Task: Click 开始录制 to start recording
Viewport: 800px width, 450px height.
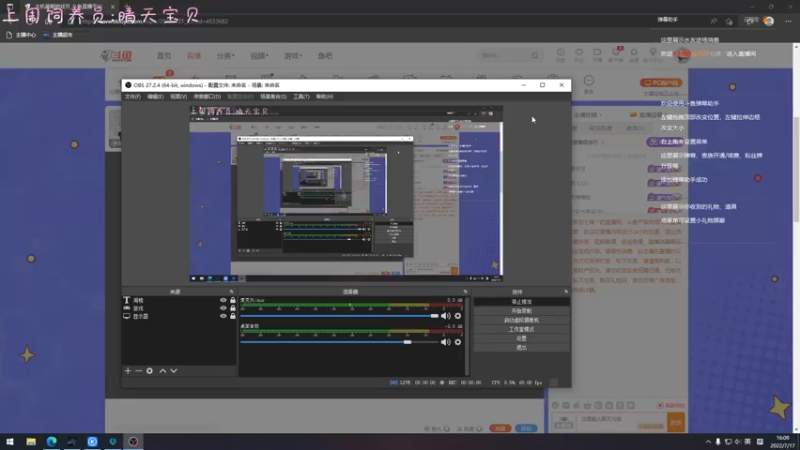Action: coord(521,311)
